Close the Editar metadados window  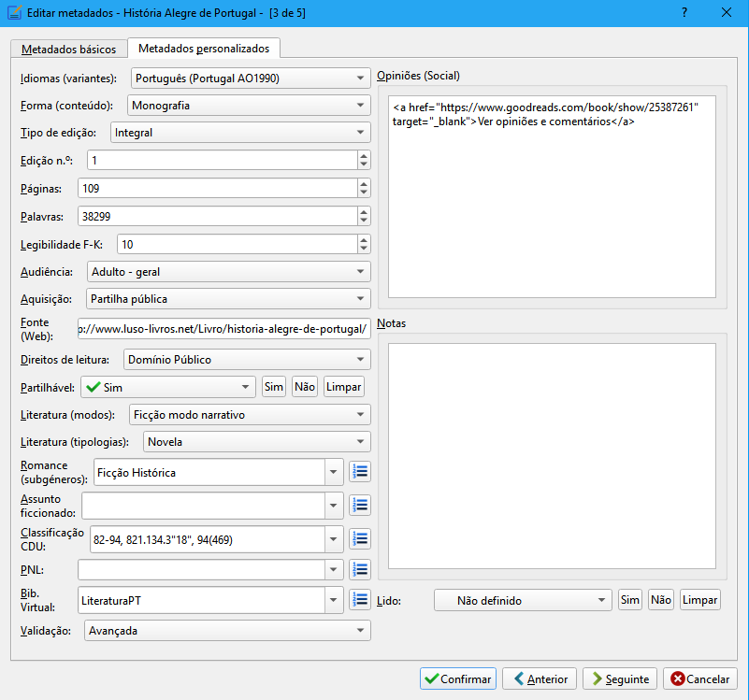pyautogui.click(x=726, y=12)
